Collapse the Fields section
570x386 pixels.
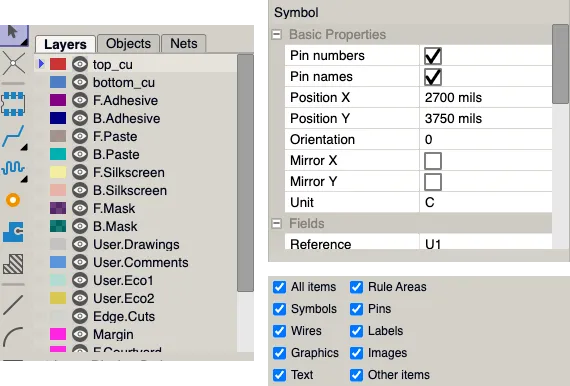click(x=277, y=224)
